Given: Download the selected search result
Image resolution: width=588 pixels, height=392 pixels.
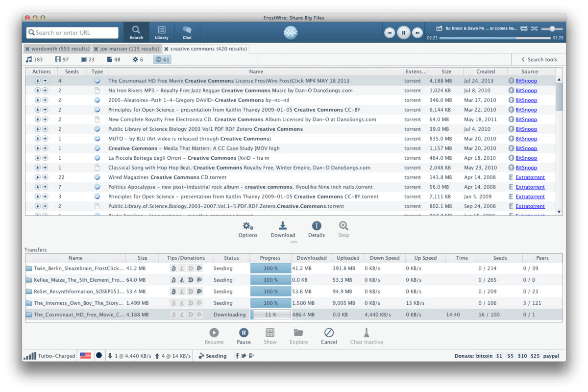Looking at the screenshot, I should (x=283, y=229).
